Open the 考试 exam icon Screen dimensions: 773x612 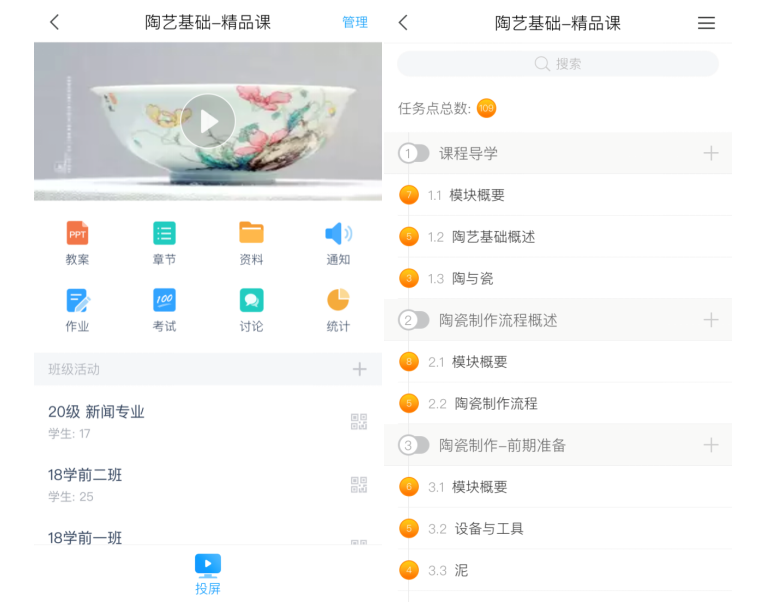164,300
